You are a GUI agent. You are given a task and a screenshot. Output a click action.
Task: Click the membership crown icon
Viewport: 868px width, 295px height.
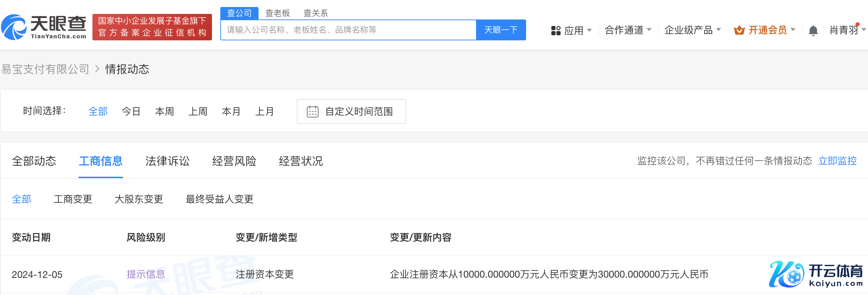(739, 31)
